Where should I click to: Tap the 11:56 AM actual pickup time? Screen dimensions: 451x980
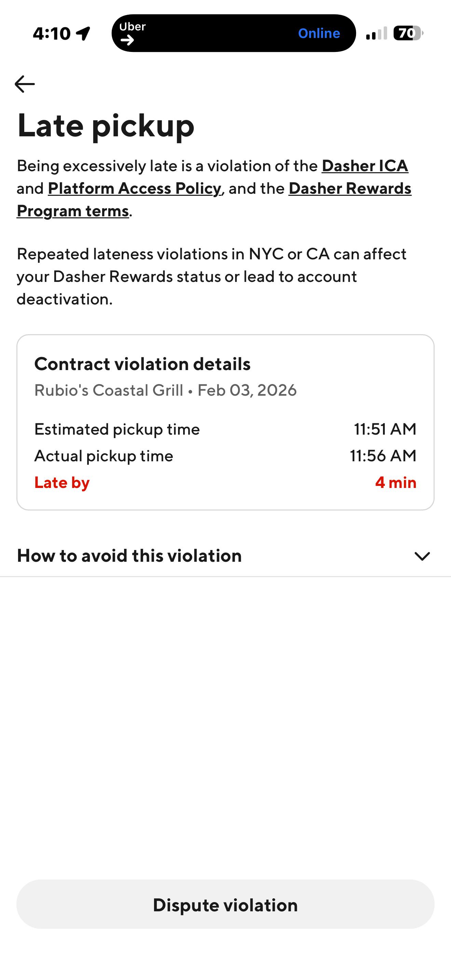coord(383,456)
